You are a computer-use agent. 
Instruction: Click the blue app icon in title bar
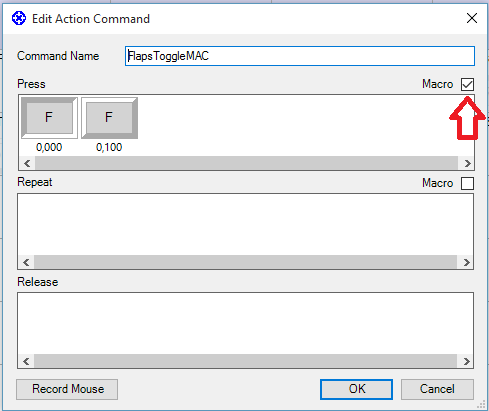click(x=19, y=18)
